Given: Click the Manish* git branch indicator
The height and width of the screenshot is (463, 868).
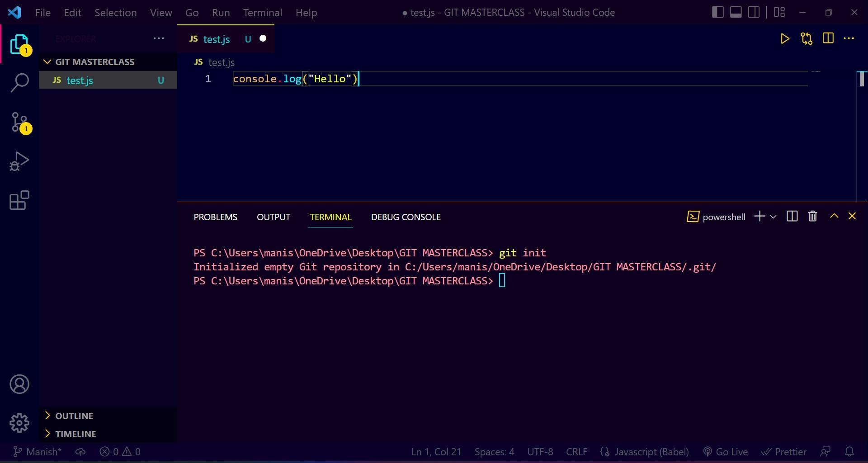Looking at the screenshot, I should pos(37,452).
